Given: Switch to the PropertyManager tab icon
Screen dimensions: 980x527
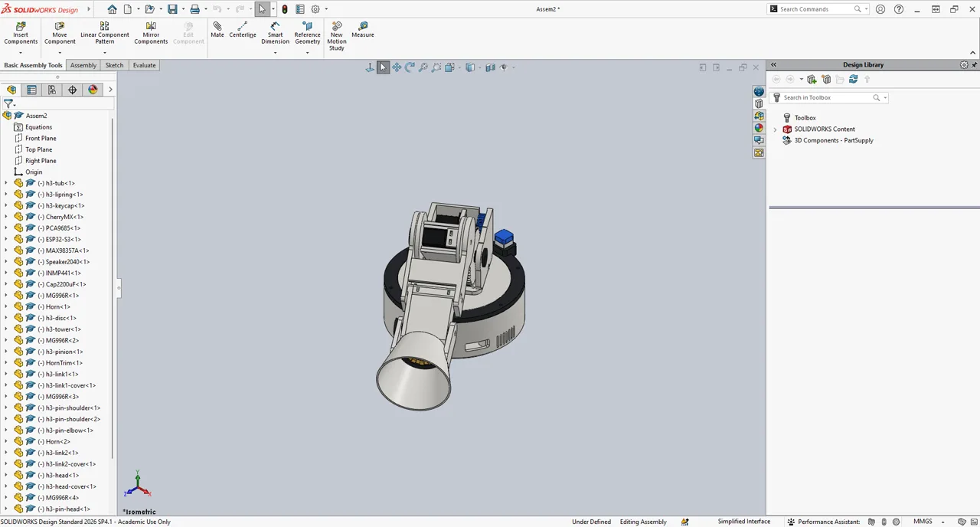Looking at the screenshot, I should [31, 90].
